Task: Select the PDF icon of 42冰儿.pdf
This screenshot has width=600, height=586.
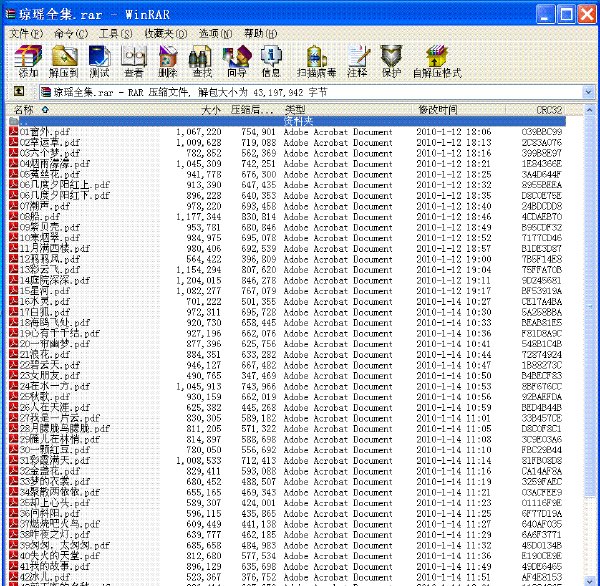Action: pos(13,576)
